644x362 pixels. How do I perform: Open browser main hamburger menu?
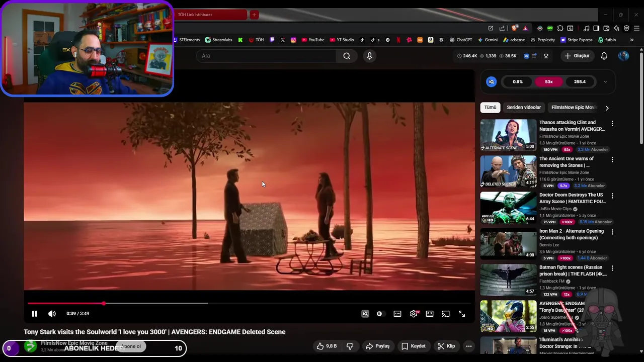point(636,28)
